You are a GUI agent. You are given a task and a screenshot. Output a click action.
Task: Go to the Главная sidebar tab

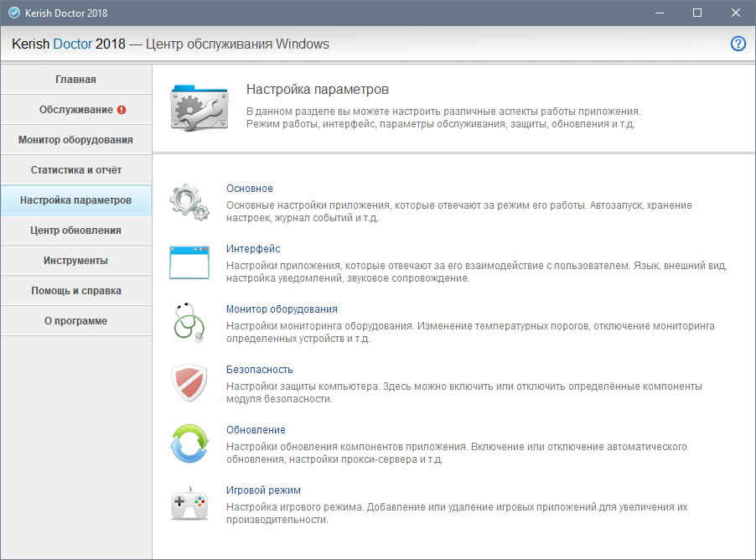(x=76, y=80)
